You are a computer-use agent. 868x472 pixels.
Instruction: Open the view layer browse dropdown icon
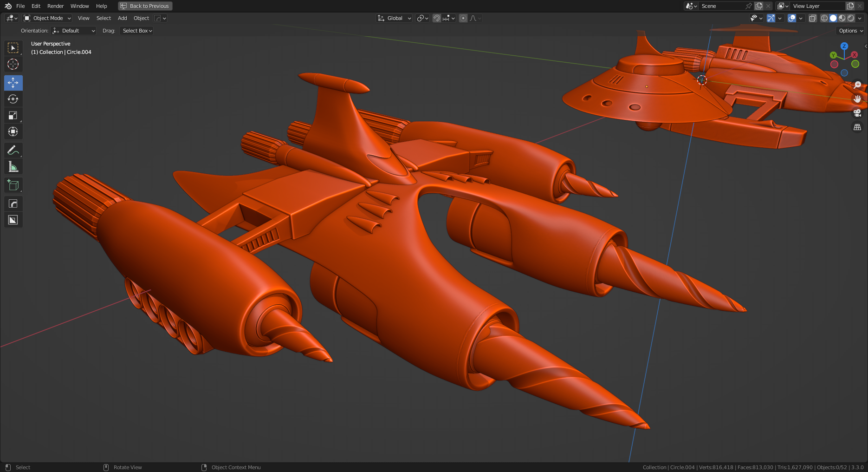(783, 6)
